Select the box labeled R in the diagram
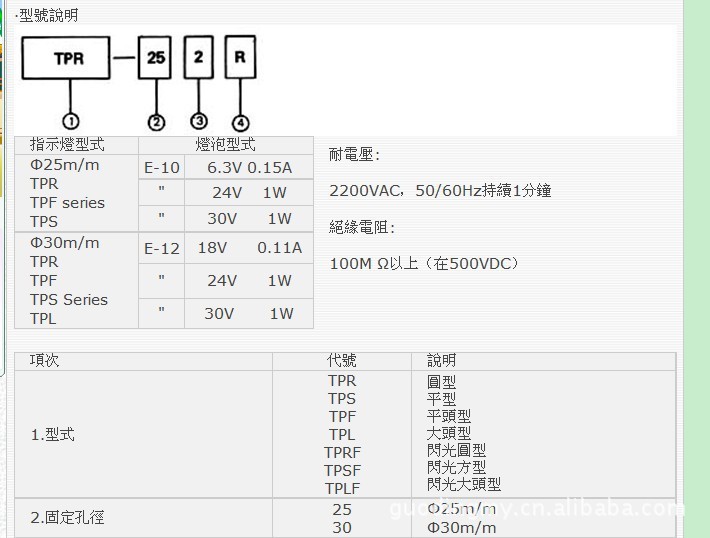710x538 pixels. coord(240,57)
